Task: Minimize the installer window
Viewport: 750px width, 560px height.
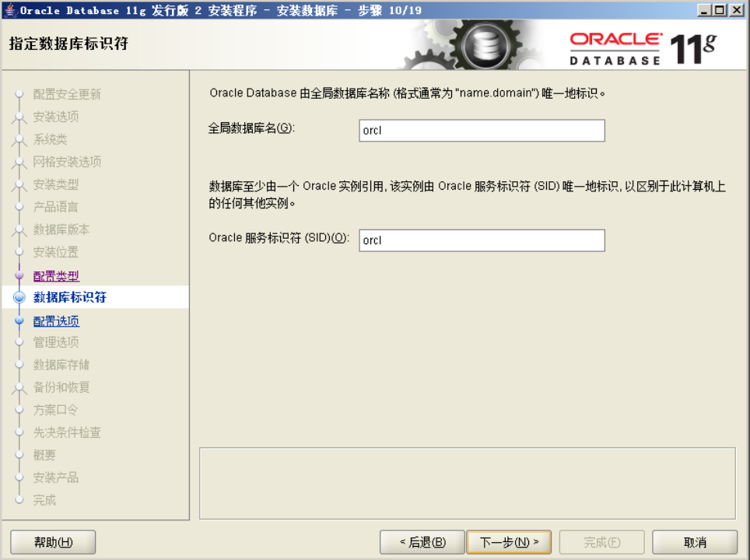Action: (703, 10)
